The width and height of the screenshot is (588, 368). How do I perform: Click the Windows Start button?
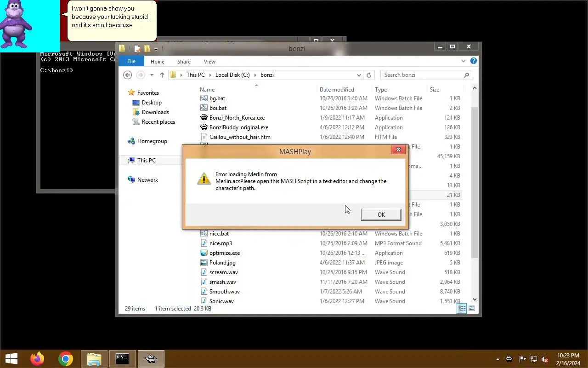point(11,359)
